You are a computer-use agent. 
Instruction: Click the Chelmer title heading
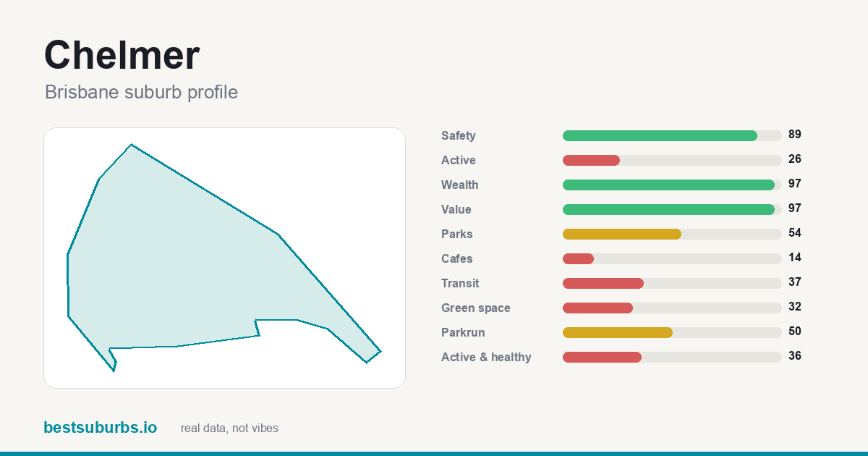[122, 55]
